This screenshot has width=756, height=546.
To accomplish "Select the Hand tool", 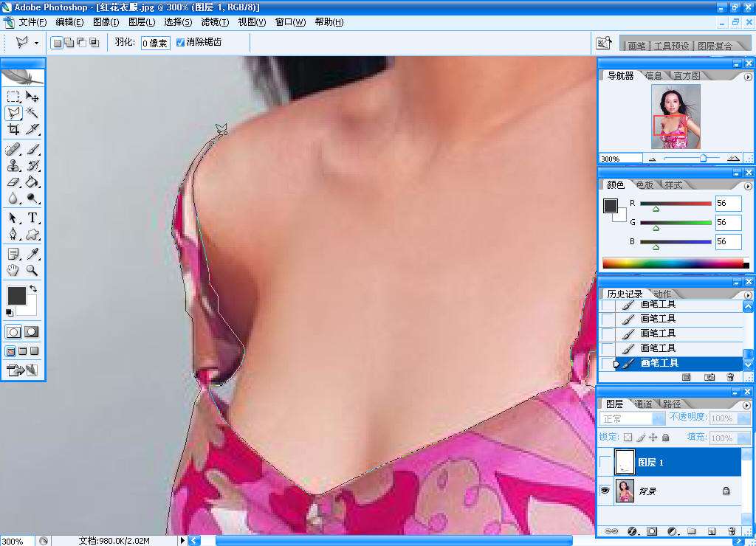I will click(x=13, y=271).
